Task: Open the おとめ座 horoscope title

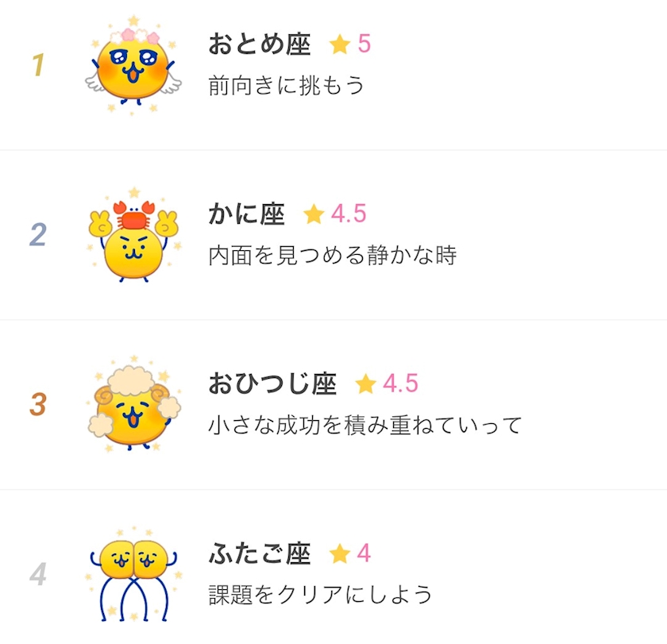Action: pos(260,44)
